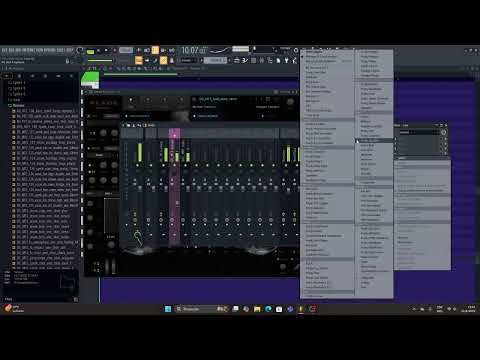Viewport: 480px width, 360px height.
Task: Click the record button in FL Studio transport
Action: pos(115,50)
